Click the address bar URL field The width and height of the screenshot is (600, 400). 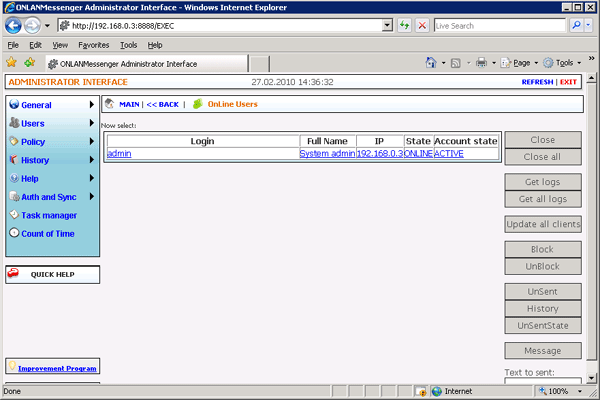click(x=220, y=26)
